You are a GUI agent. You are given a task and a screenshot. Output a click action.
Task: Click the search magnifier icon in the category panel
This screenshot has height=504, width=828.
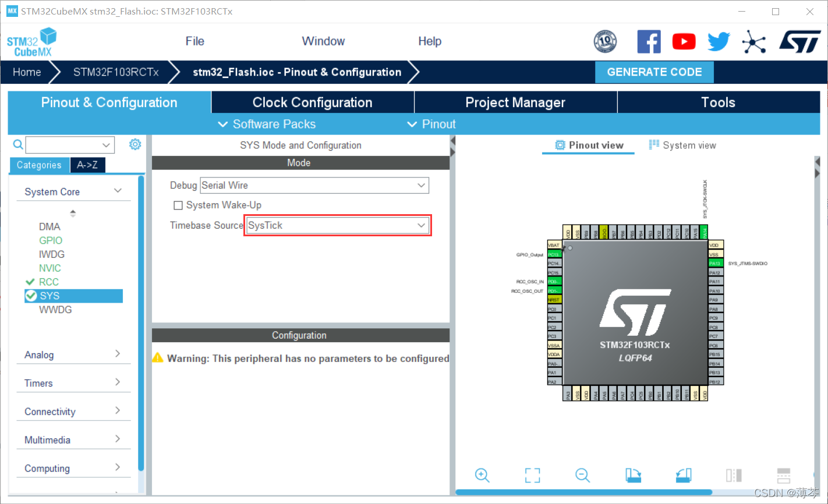(18, 144)
